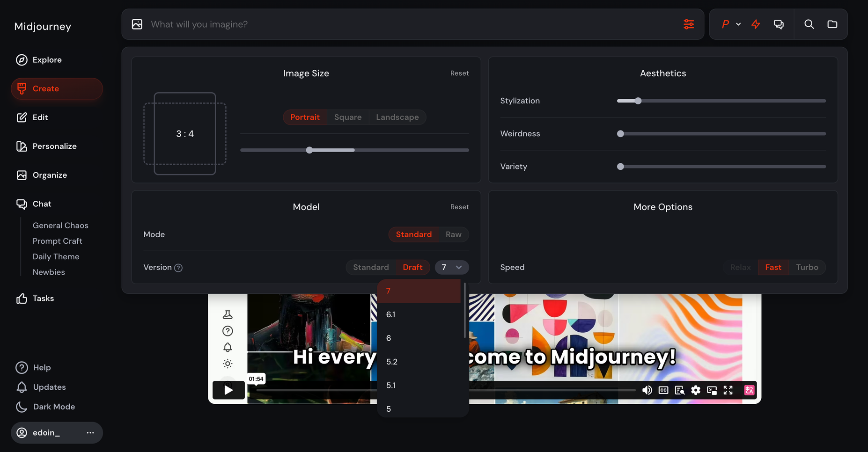The width and height of the screenshot is (868, 452).
Task: Click the search magnifier icon
Action: click(x=809, y=24)
